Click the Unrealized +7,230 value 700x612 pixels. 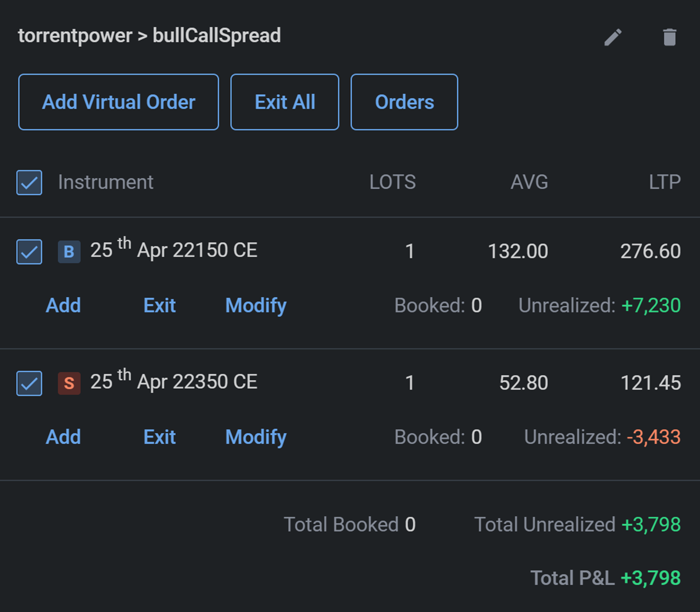point(651,305)
